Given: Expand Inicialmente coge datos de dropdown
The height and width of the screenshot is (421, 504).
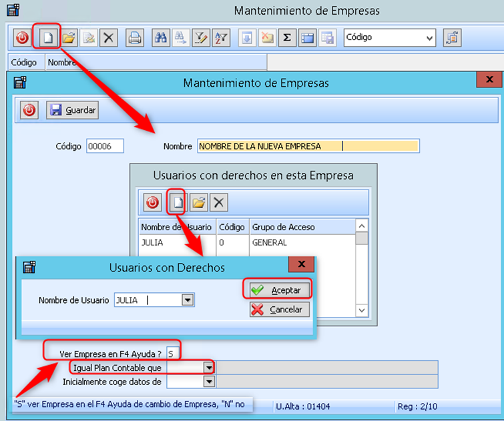Looking at the screenshot, I should click(x=209, y=381).
